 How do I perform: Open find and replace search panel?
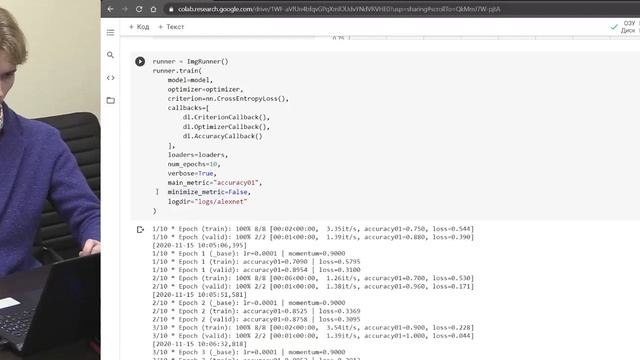coord(111,55)
